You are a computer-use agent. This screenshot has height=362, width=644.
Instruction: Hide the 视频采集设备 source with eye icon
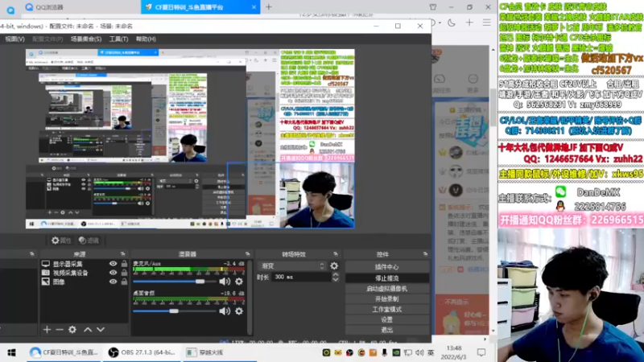pos(113,273)
